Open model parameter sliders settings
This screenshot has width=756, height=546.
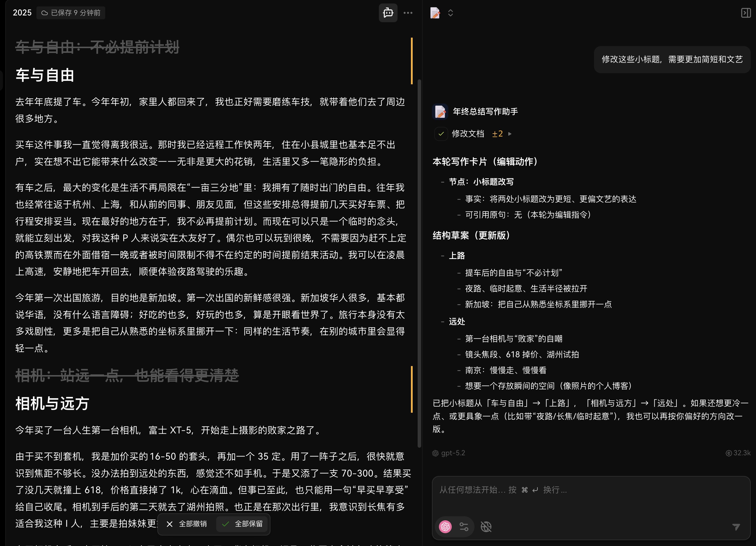[x=464, y=526]
